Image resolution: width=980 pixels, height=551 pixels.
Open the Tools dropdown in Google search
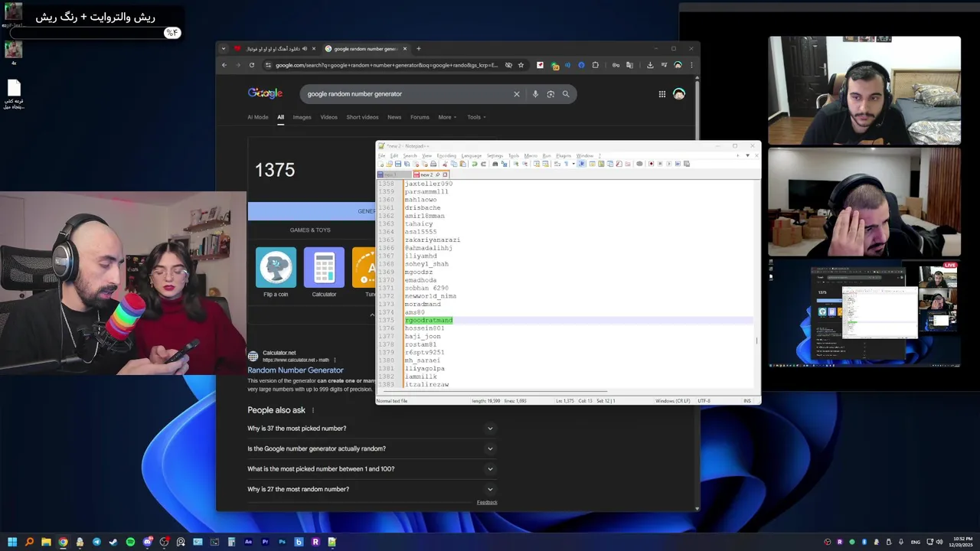tap(477, 117)
